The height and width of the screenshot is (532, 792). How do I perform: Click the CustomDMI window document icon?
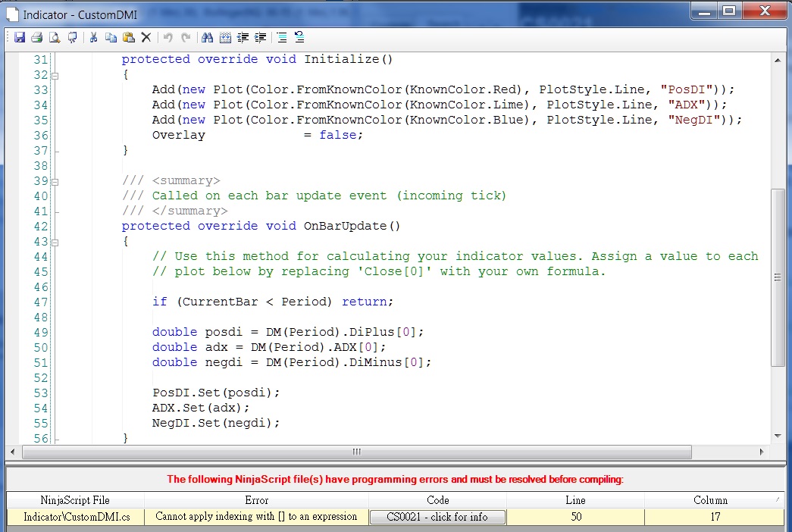[x=13, y=14]
